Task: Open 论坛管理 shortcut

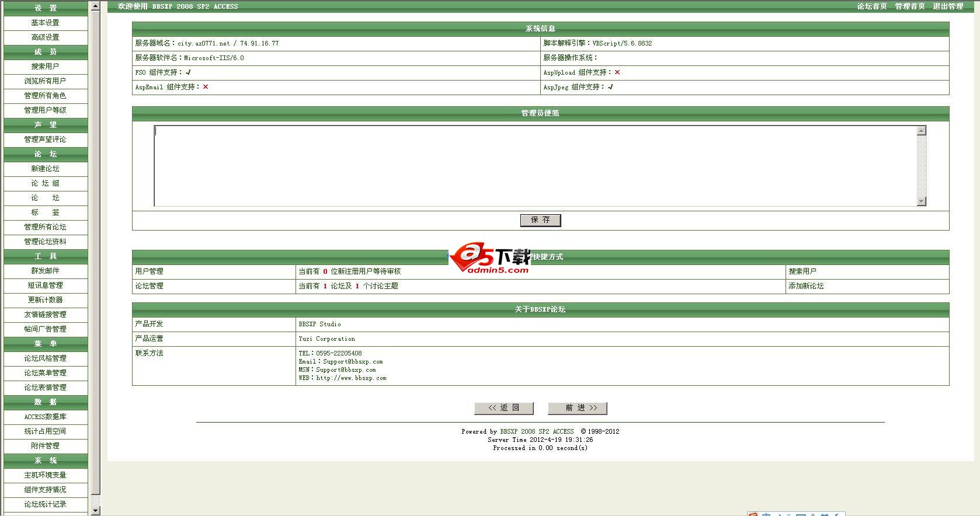Action: click(x=150, y=286)
